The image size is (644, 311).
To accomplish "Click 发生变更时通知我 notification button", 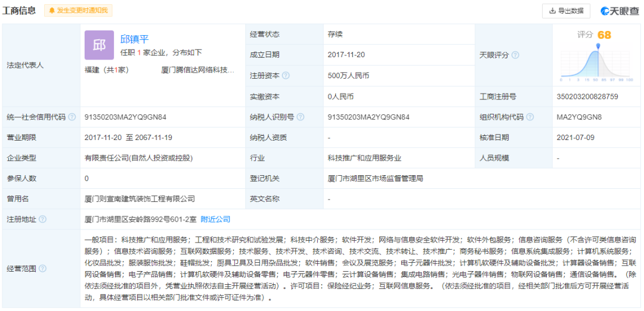I will point(78,11).
